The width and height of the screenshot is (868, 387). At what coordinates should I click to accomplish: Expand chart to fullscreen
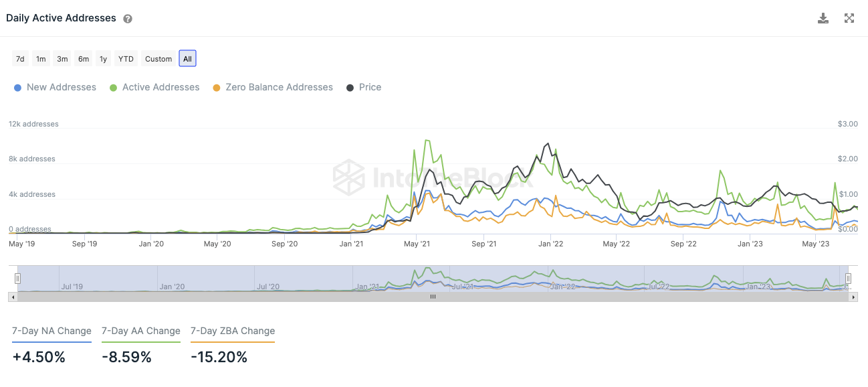click(849, 18)
